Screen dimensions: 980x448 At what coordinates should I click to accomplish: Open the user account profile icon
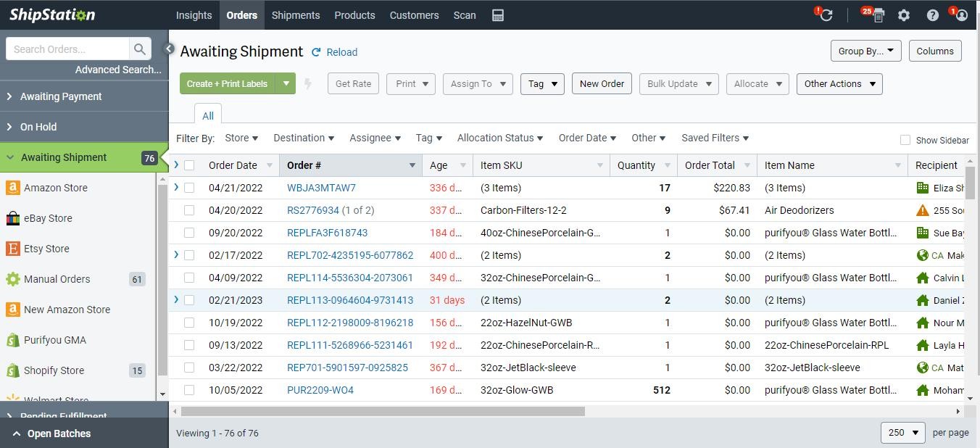click(962, 15)
